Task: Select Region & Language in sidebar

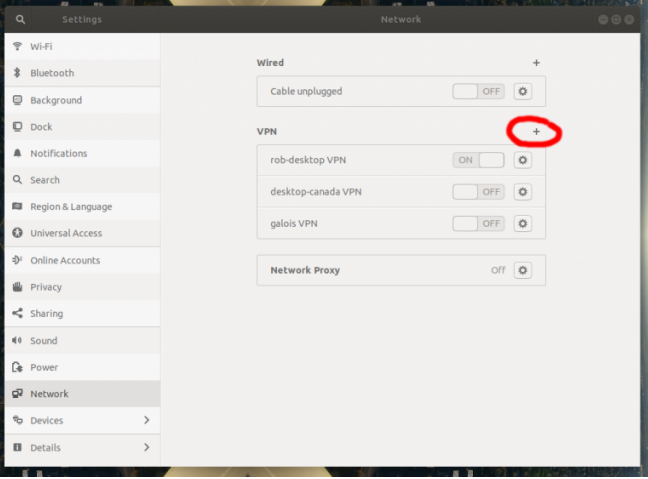Action: (70, 207)
